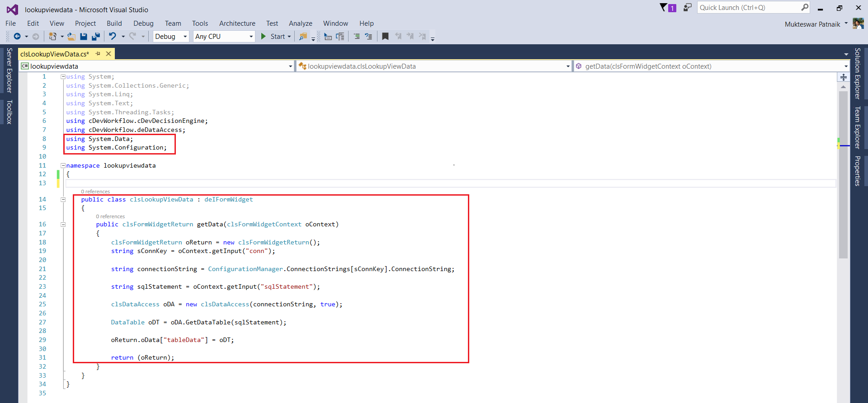Click the New Project toolbar icon
868x403 pixels.
click(x=53, y=37)
